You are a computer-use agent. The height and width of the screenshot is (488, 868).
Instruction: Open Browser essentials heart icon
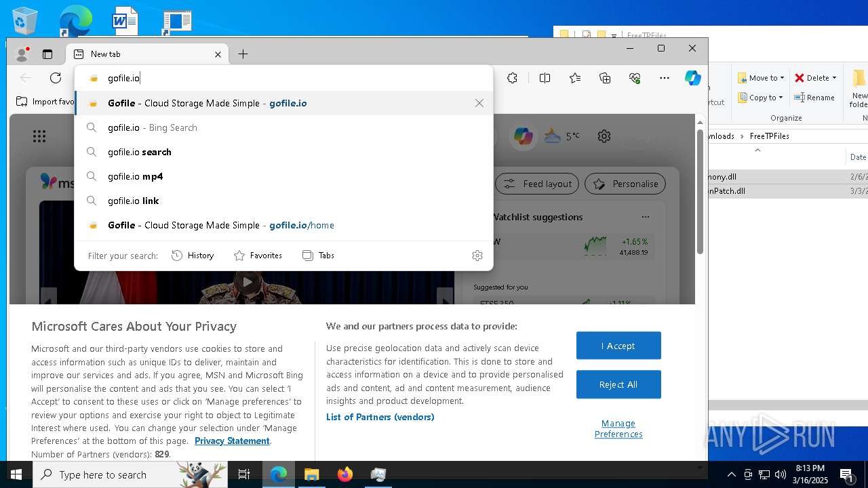635,78
